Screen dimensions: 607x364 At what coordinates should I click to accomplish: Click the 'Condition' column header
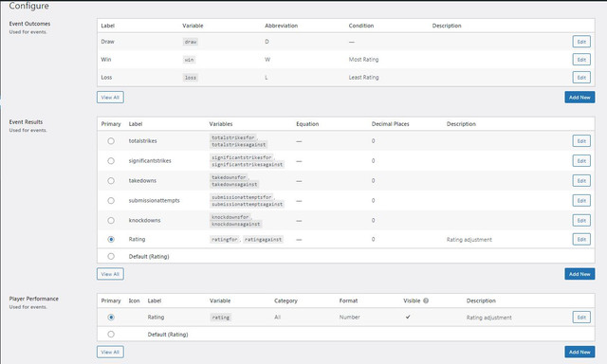point(361,26)
